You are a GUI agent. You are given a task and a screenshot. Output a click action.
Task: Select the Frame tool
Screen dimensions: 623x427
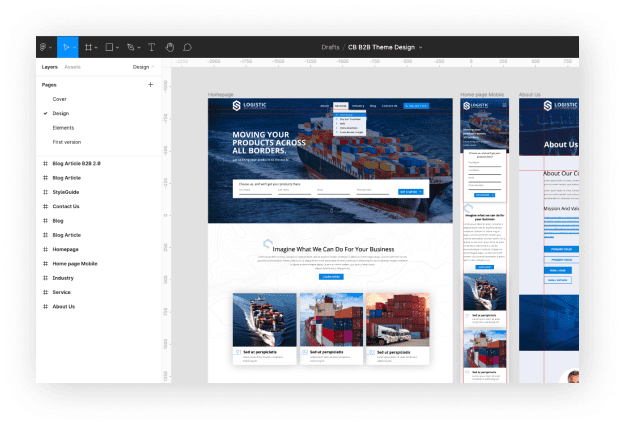(x=88, y=47)
